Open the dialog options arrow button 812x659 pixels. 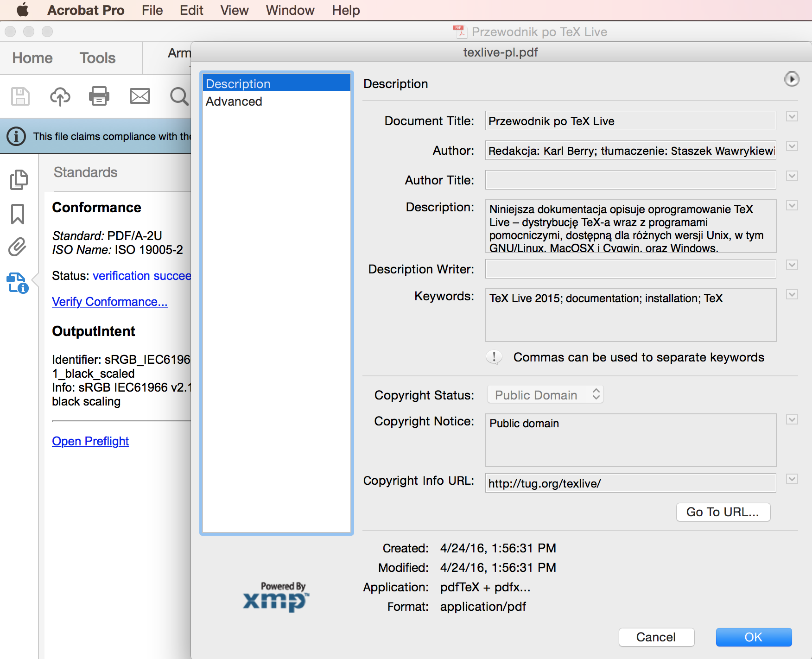792,79
